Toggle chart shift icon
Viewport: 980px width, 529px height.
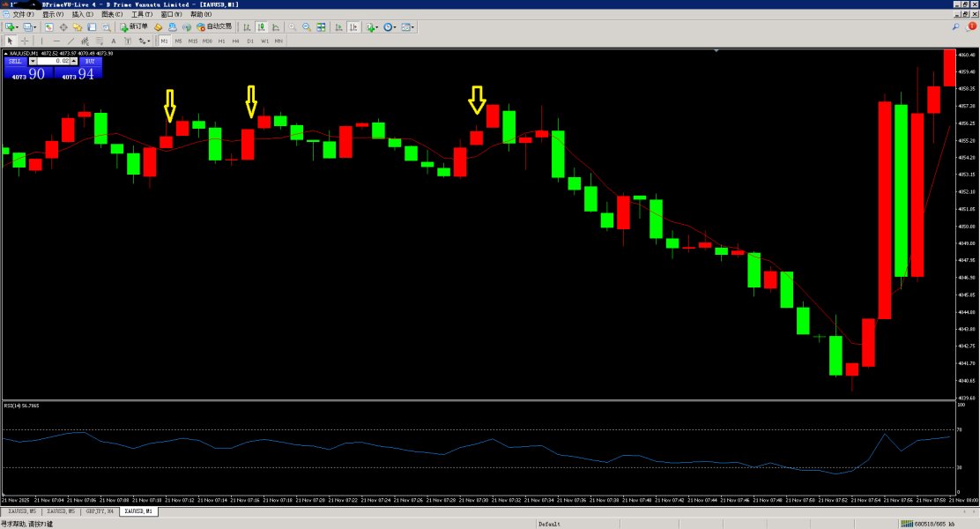(353, 27)
